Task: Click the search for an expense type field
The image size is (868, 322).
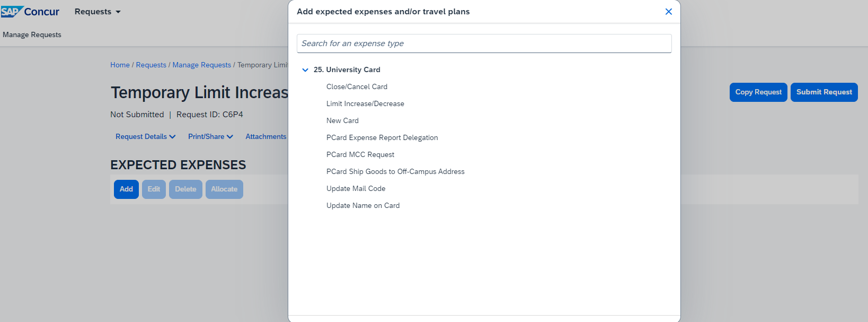Action: click(x=484, y=43)
